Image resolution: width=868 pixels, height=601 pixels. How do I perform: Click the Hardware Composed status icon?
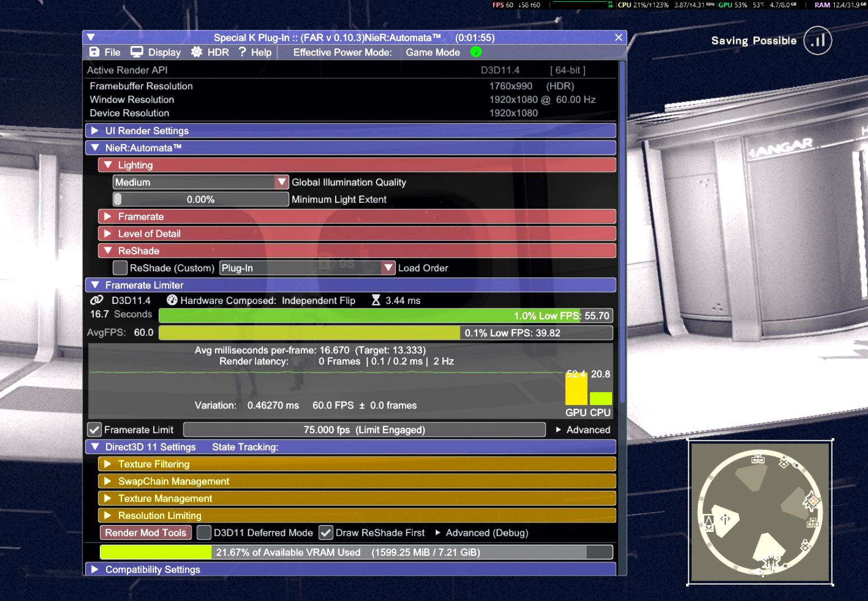(x=172, y=300)
